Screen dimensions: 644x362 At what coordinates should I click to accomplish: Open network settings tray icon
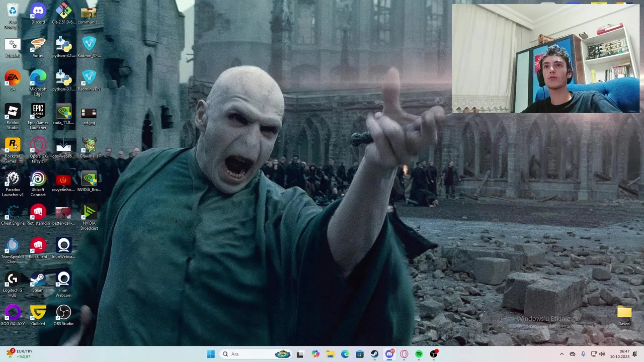click(x=594, y=354)
